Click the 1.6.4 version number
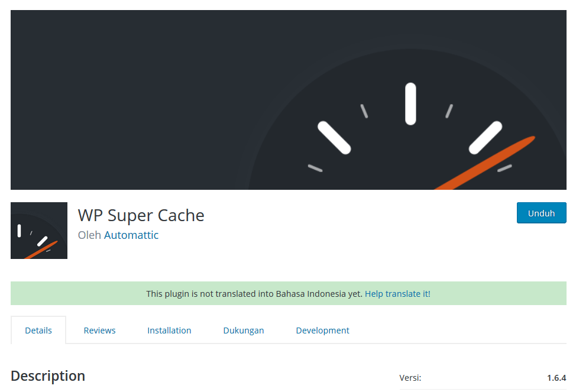Viewport: 576px width, 392px height. click(x=556, y=378)
